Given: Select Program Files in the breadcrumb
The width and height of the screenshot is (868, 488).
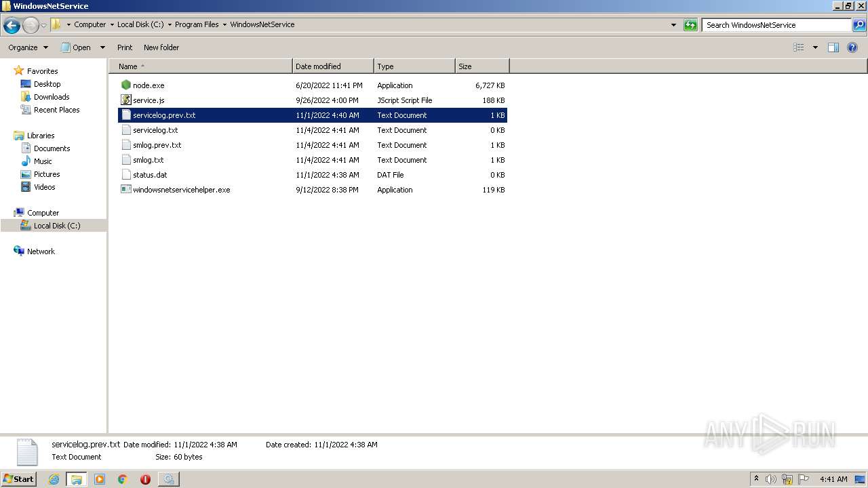Looking at the screenshot, I should click(197, 24).
